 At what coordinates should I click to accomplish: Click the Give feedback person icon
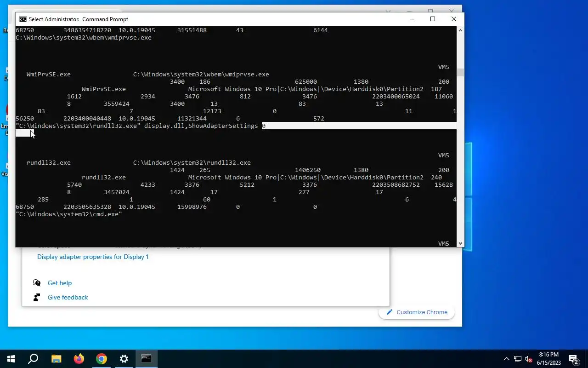coord(37,297)
